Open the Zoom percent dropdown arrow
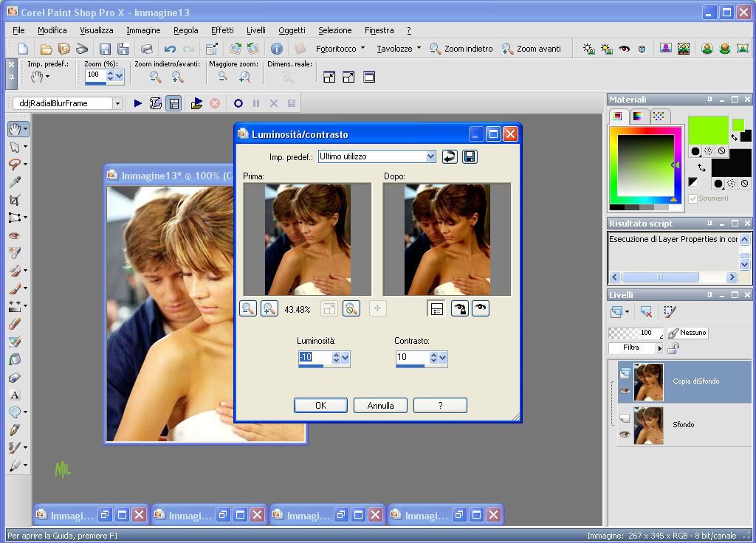This screenshot has width=756, height=543. click(x=119, y=75)
